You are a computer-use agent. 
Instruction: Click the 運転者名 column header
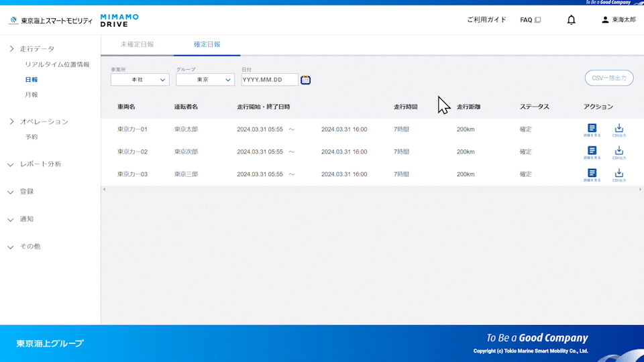186,107
